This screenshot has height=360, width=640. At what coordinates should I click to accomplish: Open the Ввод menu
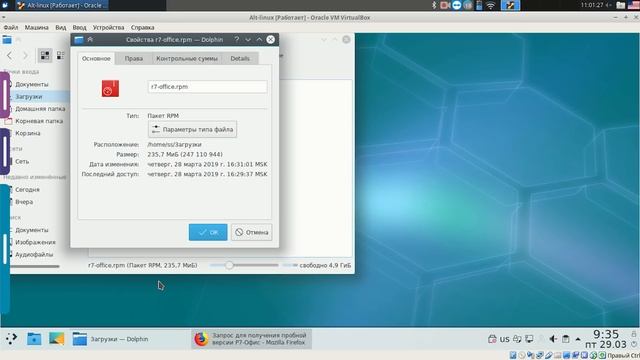(x=79, y=27)
